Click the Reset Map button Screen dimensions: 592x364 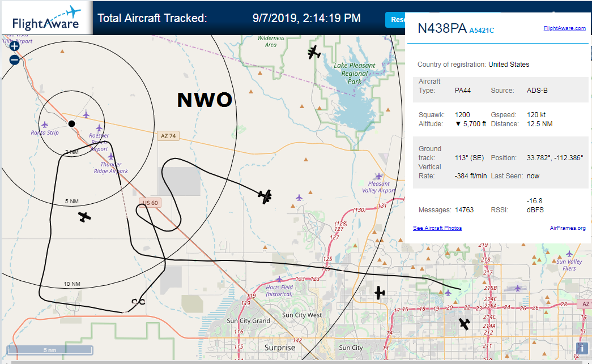[395, 20]
